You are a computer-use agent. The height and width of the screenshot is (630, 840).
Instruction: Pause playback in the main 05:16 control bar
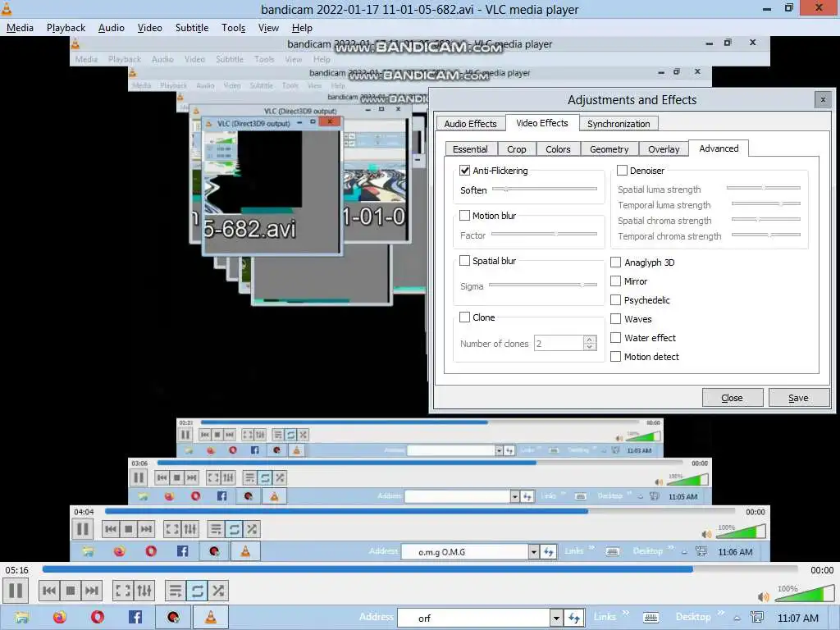click(16, 591)
